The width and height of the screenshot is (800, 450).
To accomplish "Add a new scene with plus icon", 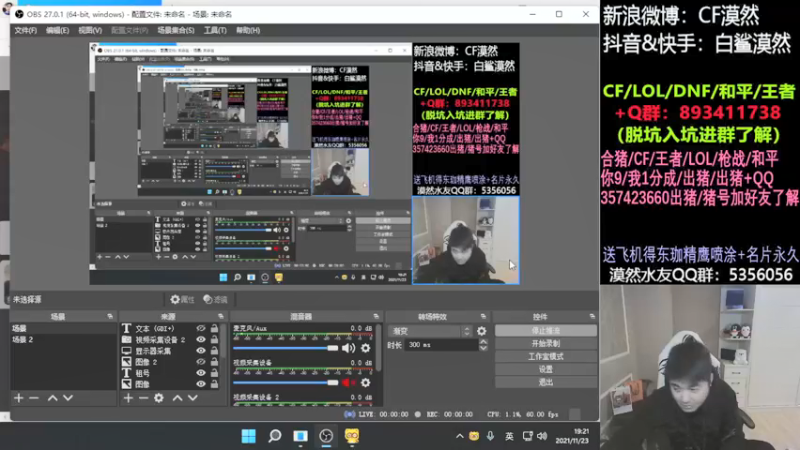I will 19,398.
